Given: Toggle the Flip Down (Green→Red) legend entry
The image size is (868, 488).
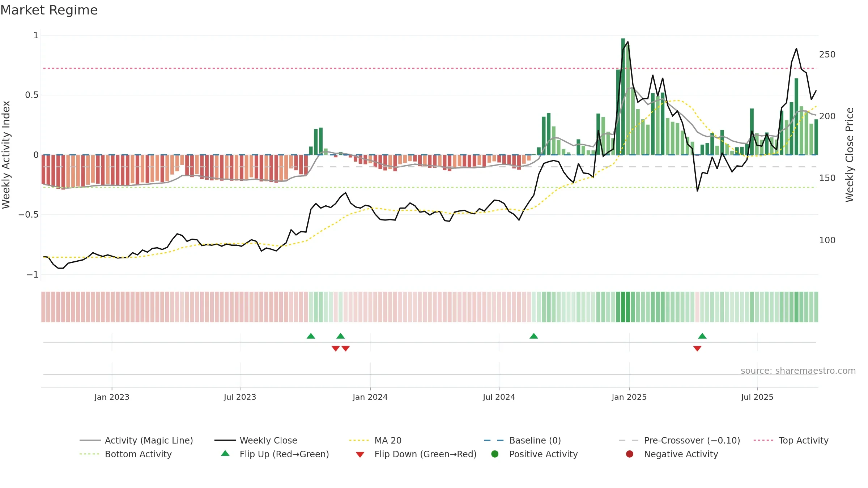Looking at the screenshot, I should coord(416,454).
